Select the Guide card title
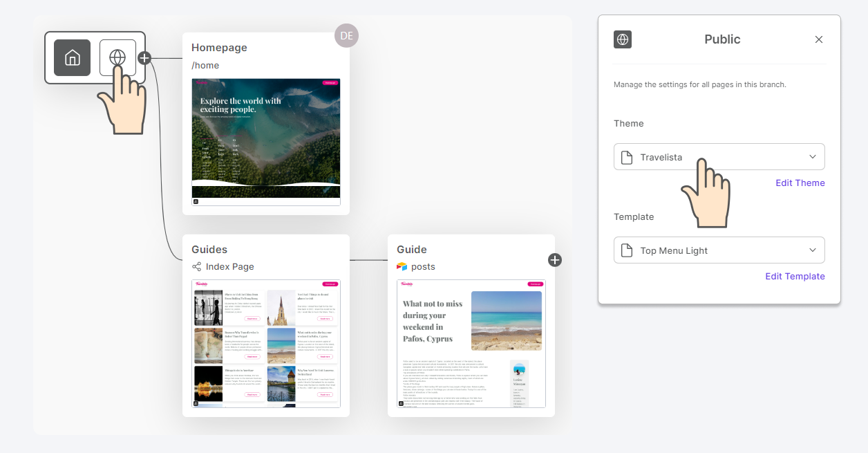Image resolution: width=868 pixels, height=453 pixels. pyautogui.click(x=412, y=250)
